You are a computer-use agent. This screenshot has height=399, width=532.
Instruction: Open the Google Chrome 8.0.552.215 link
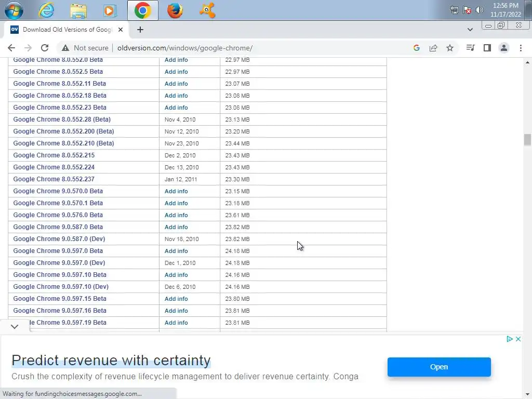click(54, 155)
